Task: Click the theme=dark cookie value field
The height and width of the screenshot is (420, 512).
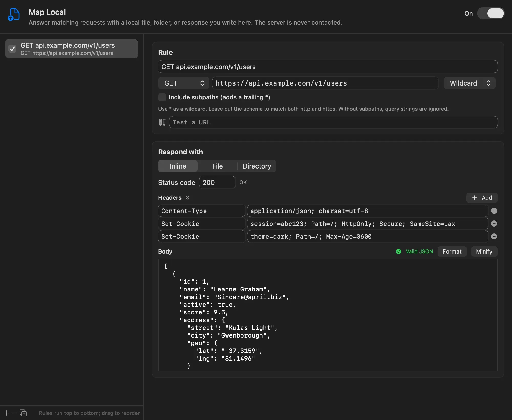Action: [368, 236]
